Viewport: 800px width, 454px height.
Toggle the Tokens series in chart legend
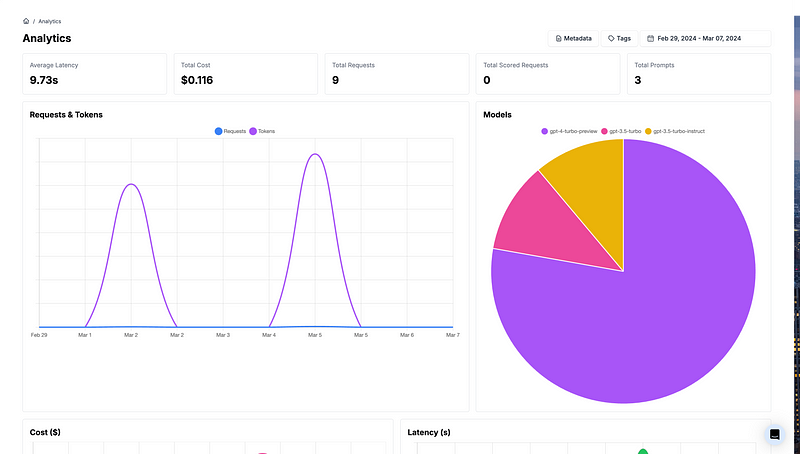pos(263,131)
